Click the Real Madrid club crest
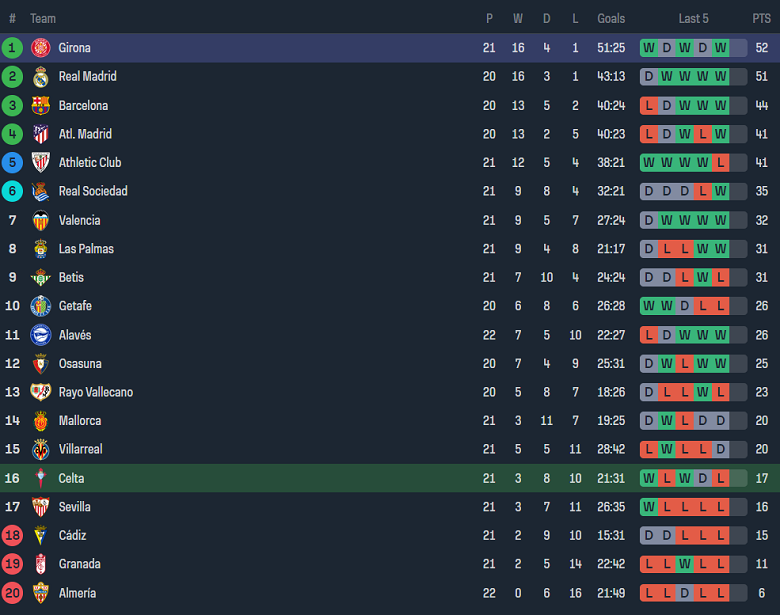Viewport: 780px width, 615px height. (x=40, y=77)
